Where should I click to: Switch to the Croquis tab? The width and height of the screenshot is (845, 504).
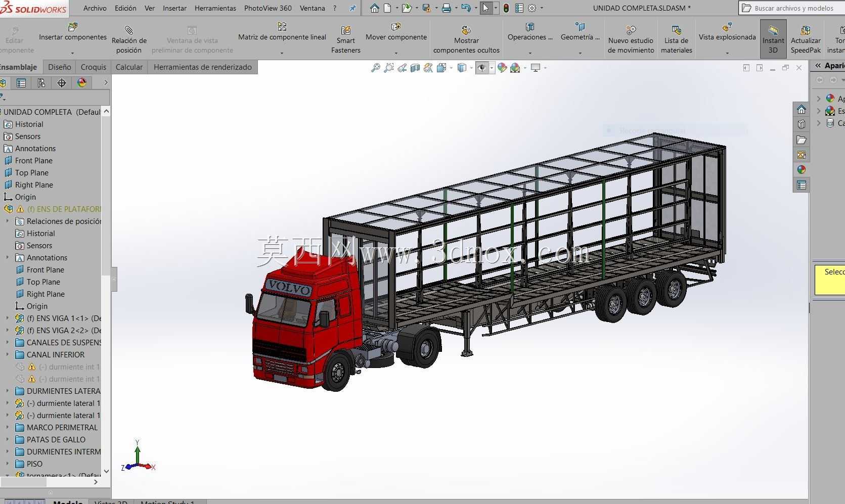(94, 67)
